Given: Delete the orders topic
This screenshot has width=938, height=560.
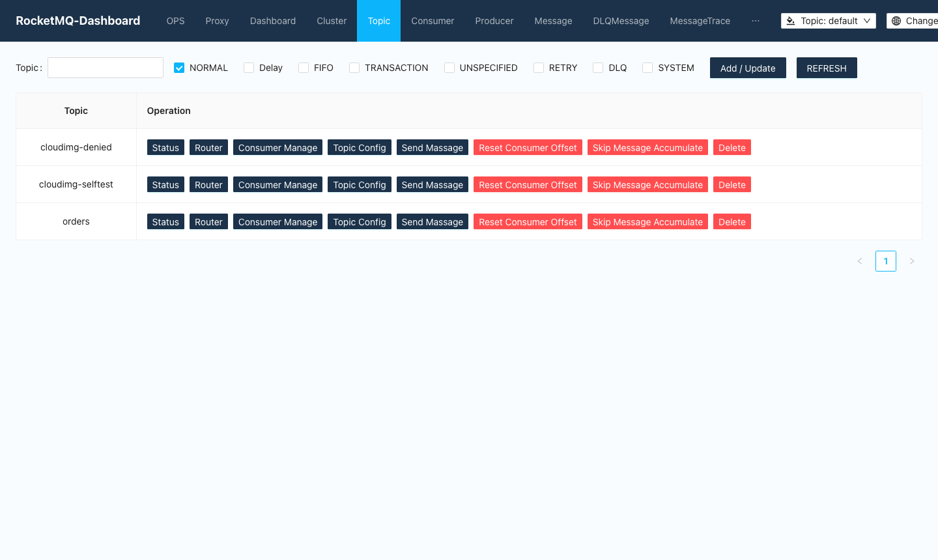Looking at the screenshot, I should (732, 222).
